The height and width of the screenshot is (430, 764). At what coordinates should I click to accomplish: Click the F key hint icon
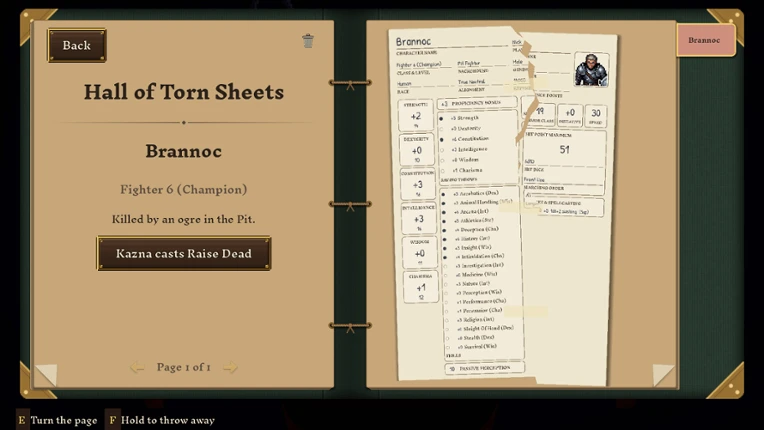click(x=113, y=420)
